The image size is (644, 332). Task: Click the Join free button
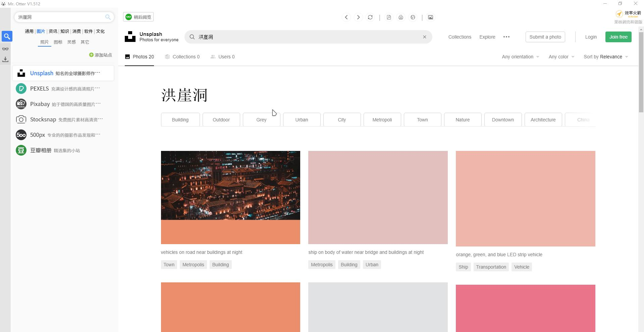619,37
